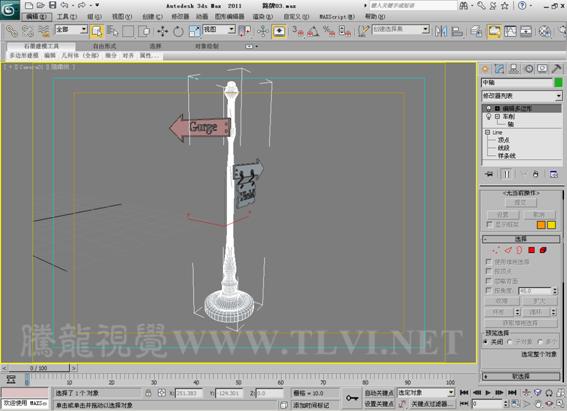Screen dimensions: 567x411
Task: Click the Open File folder icon
Action: (x=40, y=5)
